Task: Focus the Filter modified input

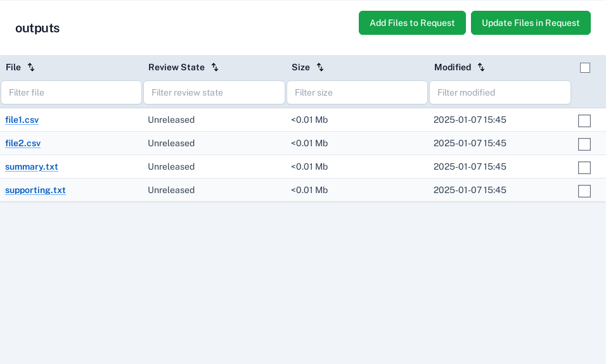Action: (500, 92)
